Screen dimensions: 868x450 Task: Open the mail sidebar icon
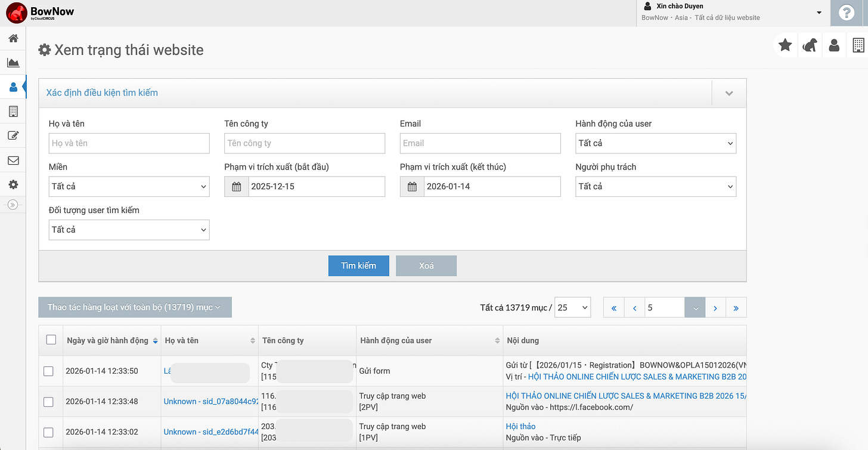[x=13, y=161]
